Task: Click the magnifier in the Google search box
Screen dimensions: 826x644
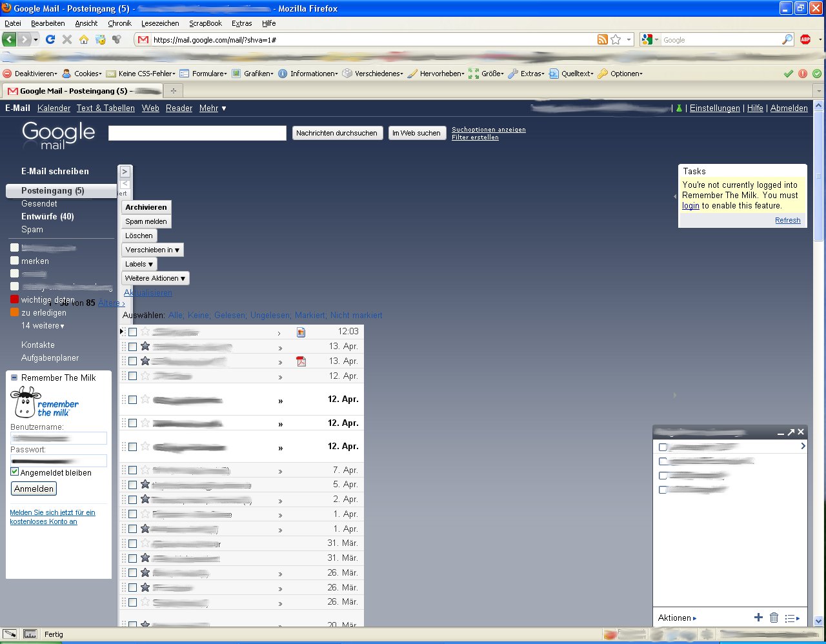Action: click(787, 39)
